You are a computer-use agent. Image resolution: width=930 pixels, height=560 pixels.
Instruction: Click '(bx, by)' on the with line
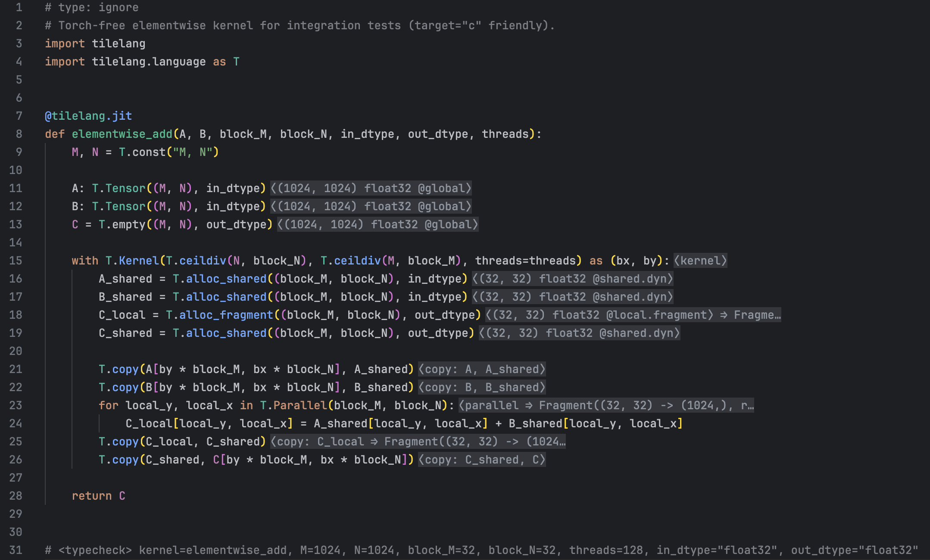[637, 261]
